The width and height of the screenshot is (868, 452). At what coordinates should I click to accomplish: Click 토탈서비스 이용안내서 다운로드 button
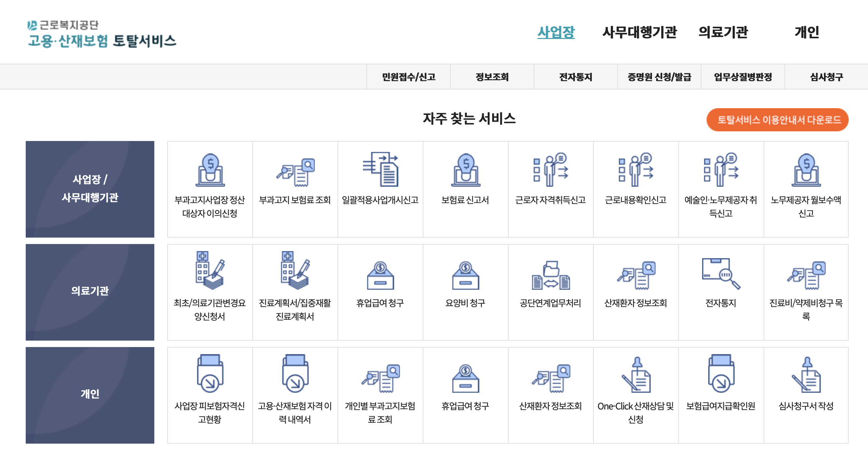[x=777, y=120]
